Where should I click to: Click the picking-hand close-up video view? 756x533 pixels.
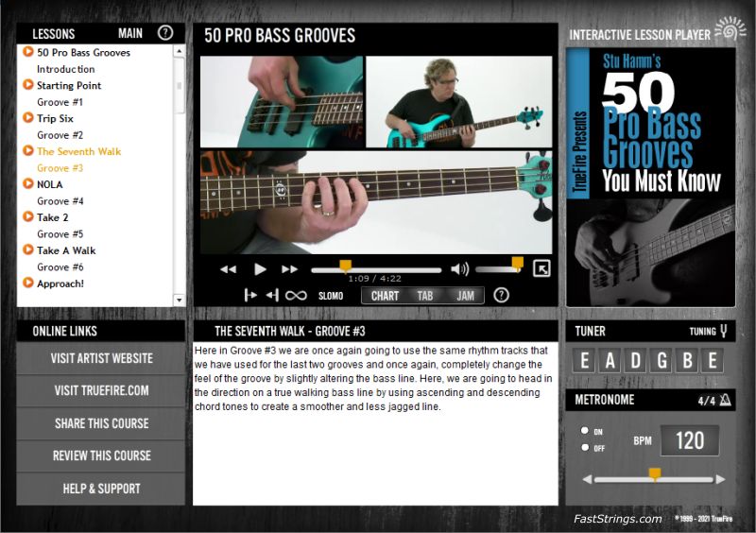tap(282, 102)
